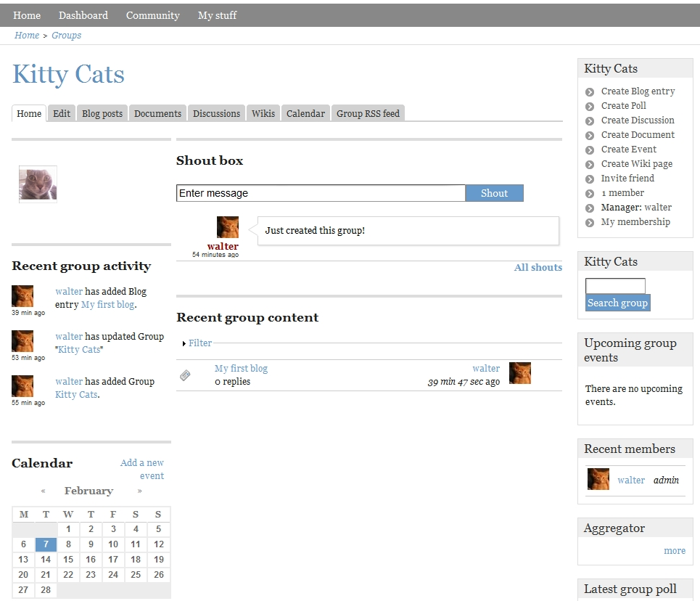Focus the Enter message shout field

point(321,193)
